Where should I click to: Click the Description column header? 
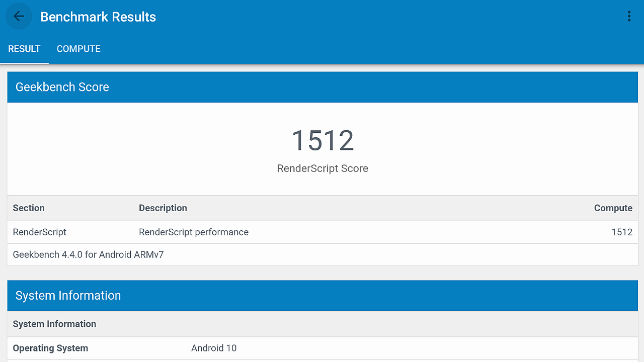pos(163,208)
